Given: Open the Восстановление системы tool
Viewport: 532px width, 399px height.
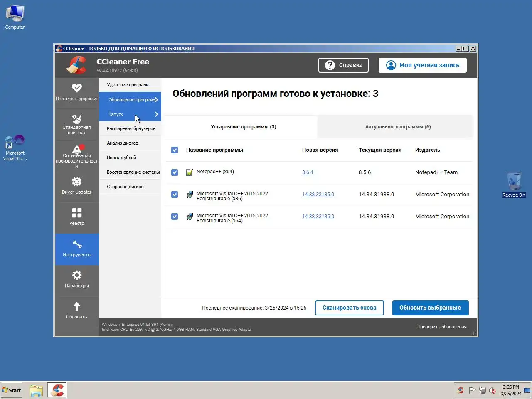Looking at the screenshot, I should [x=130, y=172].
